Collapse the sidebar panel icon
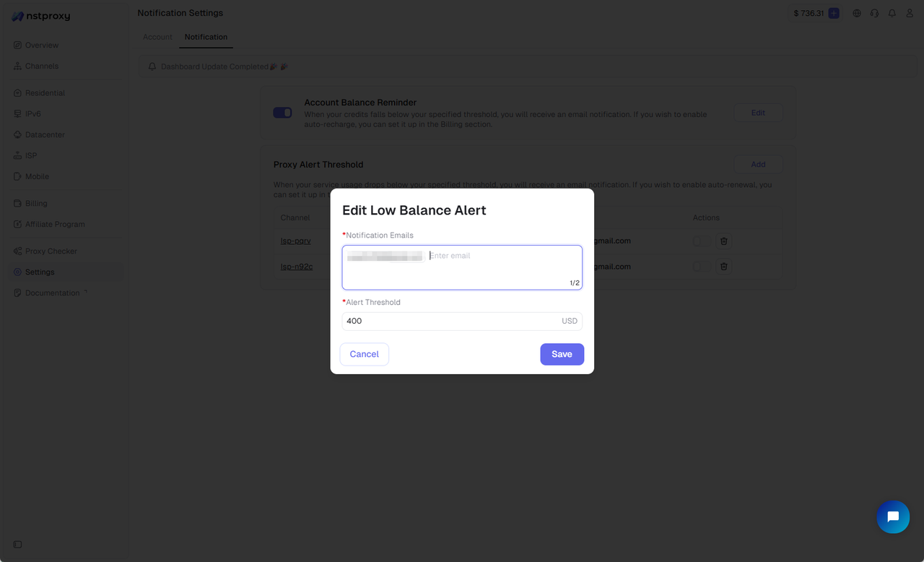 point(17,544)
